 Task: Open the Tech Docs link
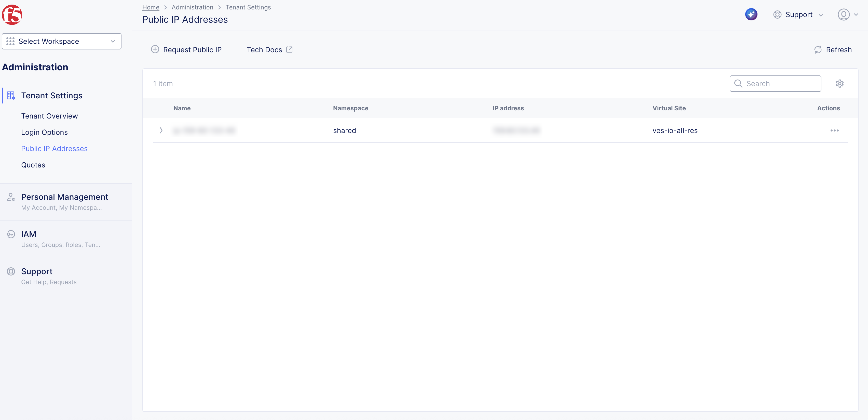pos(264,49)
